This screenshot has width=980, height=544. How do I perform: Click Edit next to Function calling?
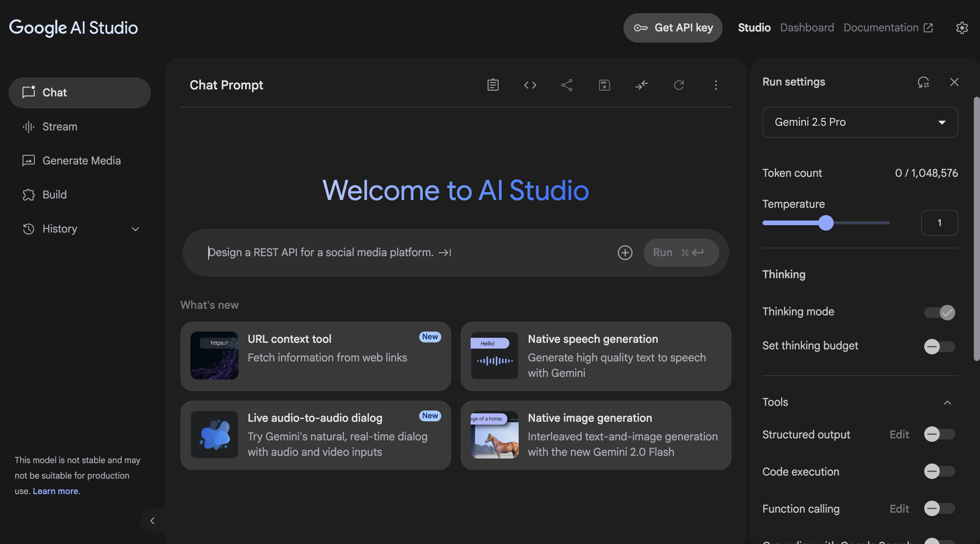[899, 509]
